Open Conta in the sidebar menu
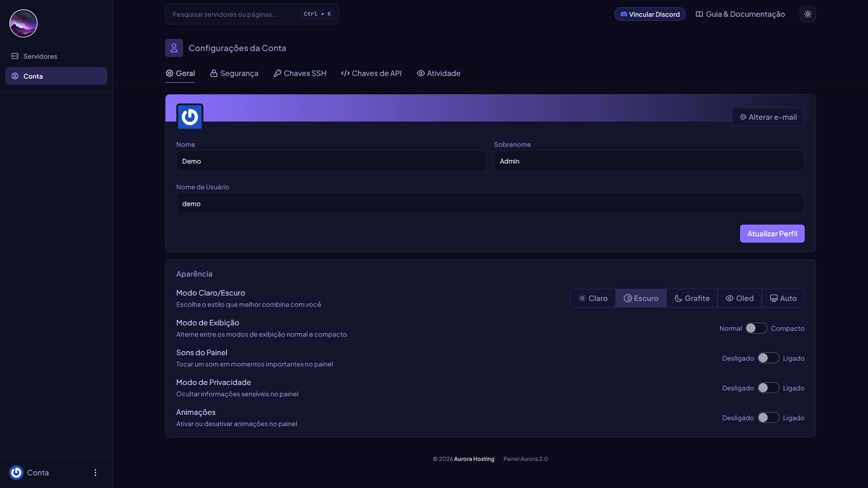The height and width of the screenshot is (488, 868). [x=56, y=76]
